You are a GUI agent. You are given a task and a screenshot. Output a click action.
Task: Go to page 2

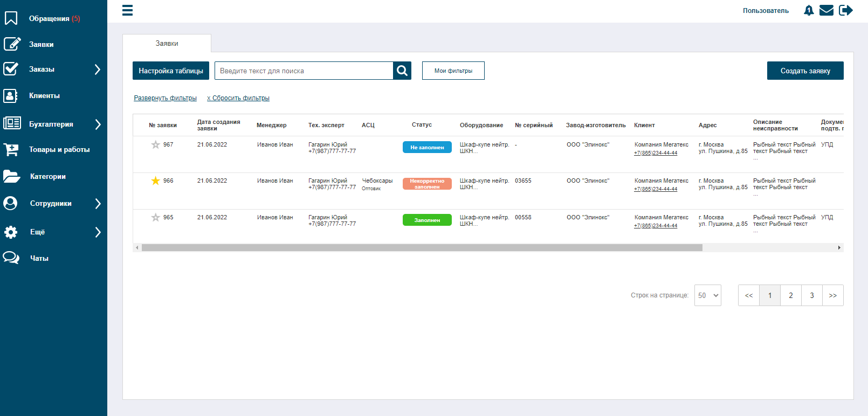pyautogui.click(x=791, y=295)
